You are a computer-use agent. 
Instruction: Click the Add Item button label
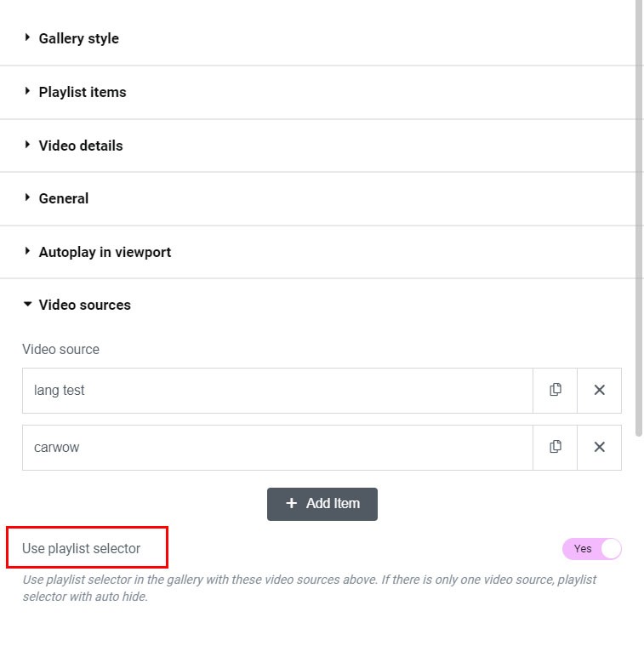click(333, 503)
